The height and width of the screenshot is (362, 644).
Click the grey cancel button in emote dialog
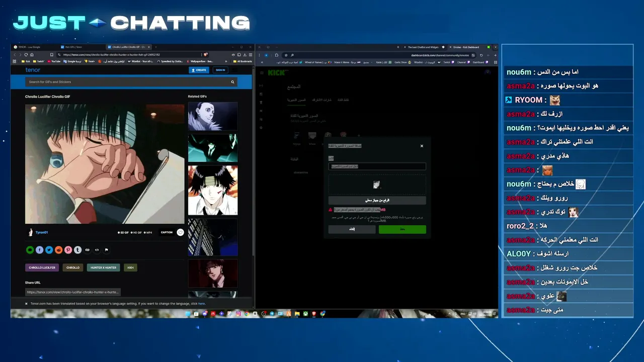352,229
